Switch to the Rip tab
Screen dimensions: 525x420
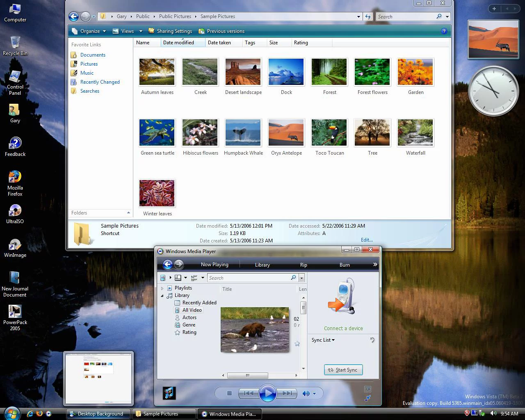click(304, 265)
